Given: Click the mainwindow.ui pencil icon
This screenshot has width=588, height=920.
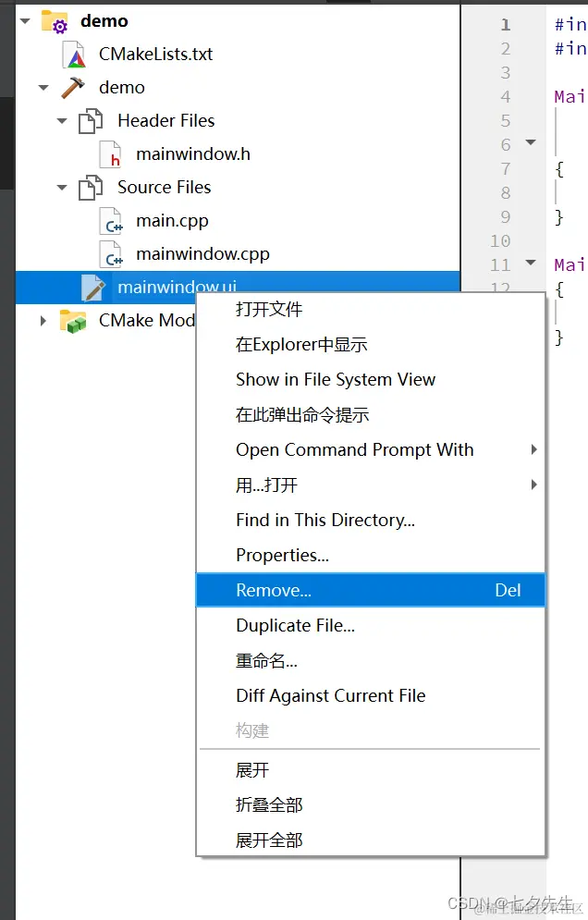Looking at the screenshot, I should 92,288.
